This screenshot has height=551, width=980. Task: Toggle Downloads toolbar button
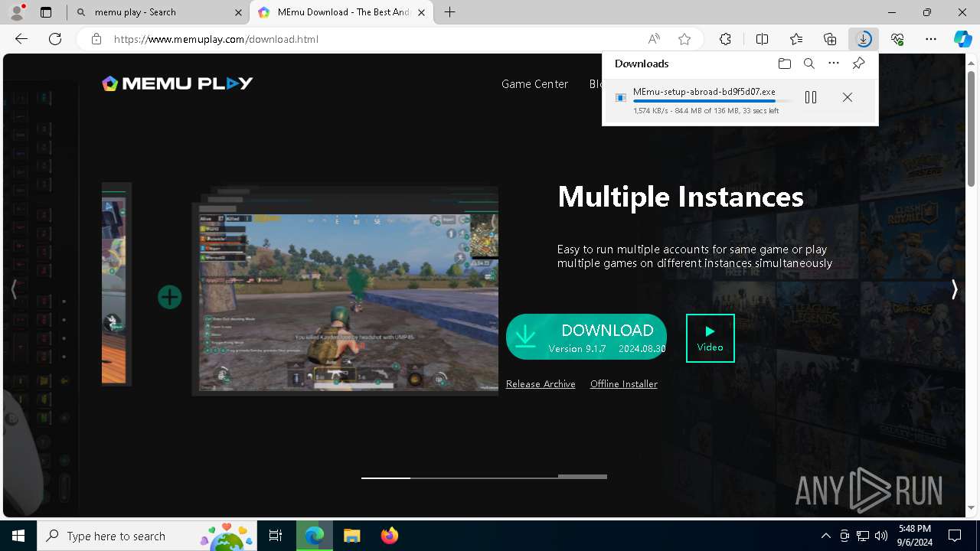[x=864, y=39]
